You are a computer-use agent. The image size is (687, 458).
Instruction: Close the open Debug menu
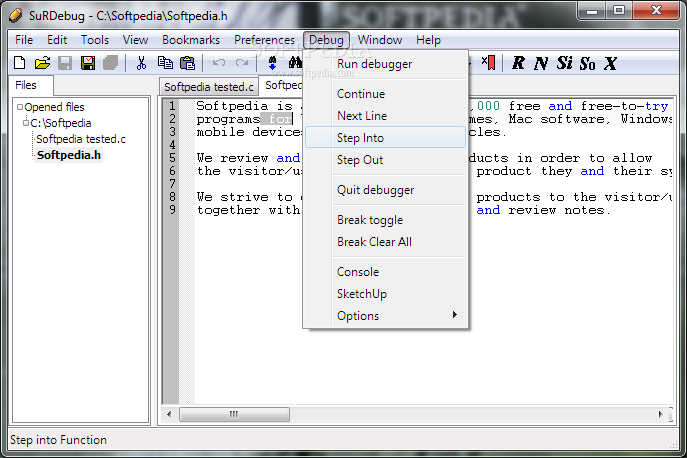tap(326, 40)
